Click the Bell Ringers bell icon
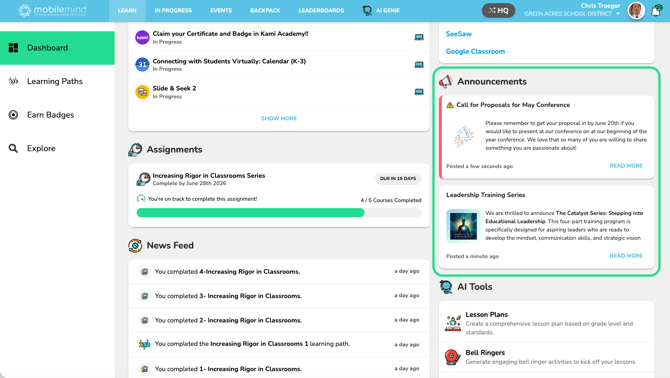Viewport: 670px width, 378px height. coord(453,357)
